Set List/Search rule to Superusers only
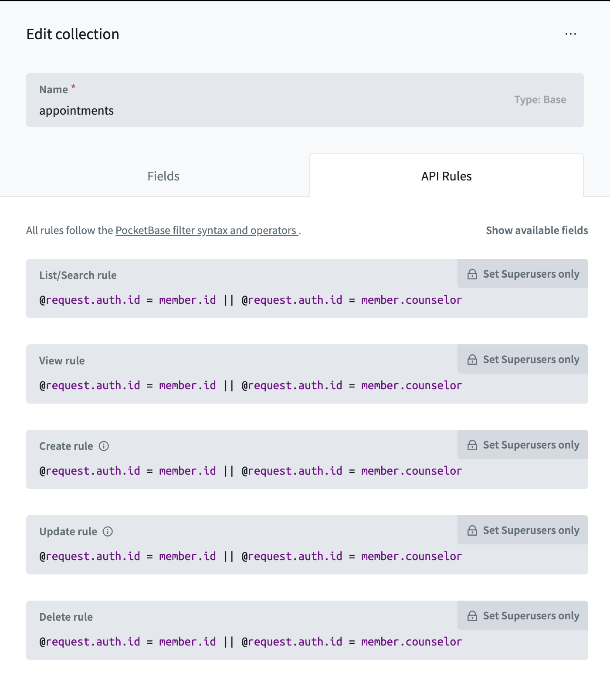 point(523,274)
